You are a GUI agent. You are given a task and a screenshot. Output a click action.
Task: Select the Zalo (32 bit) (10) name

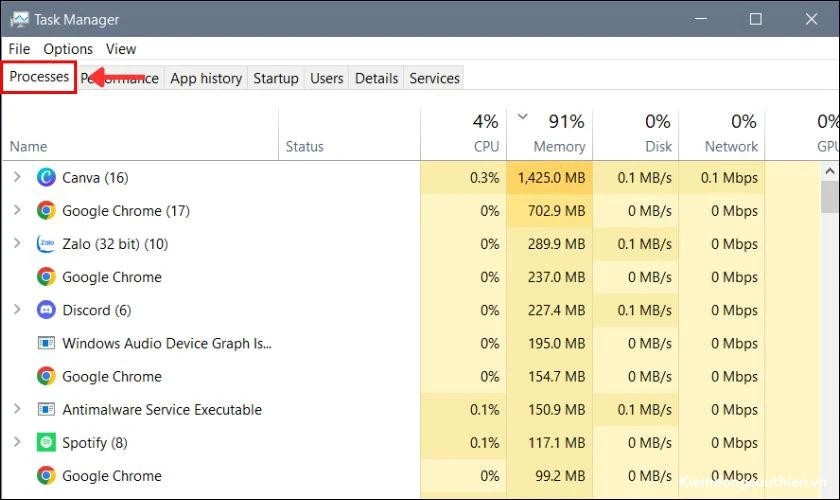(x=115, y=244)
